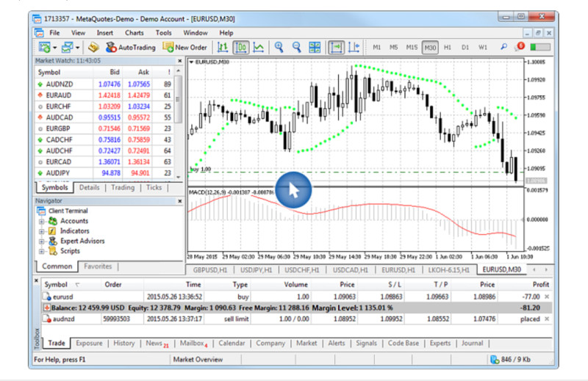Viewport: 588px width, 381px height.
Task: Switch to Ticks tab in Market Watch
Action: [154, 187]
